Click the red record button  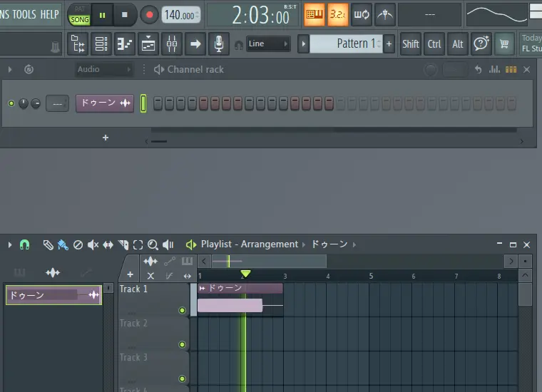(149, 15)
